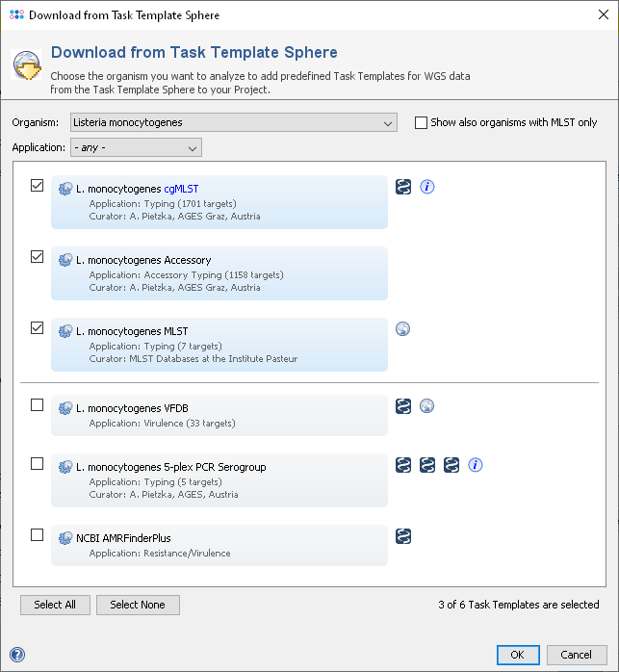Open the help icon at bottom left
The image size is (619, 672).
click(16, 655)
